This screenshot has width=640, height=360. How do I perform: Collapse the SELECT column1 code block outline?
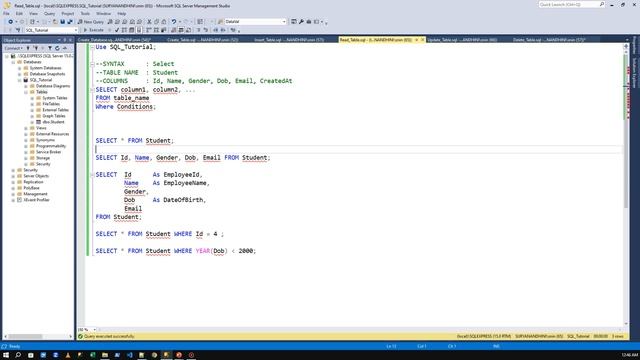92,90
